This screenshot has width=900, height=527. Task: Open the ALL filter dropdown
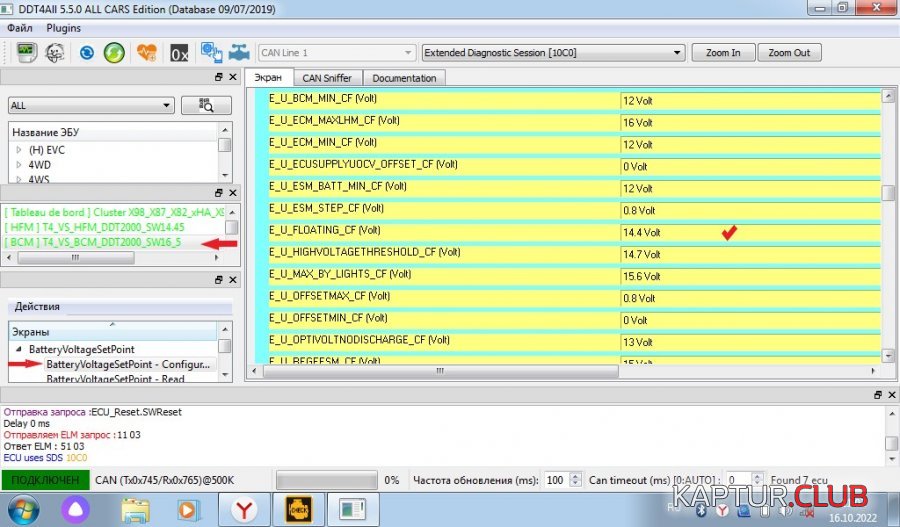tap(91, 106)
